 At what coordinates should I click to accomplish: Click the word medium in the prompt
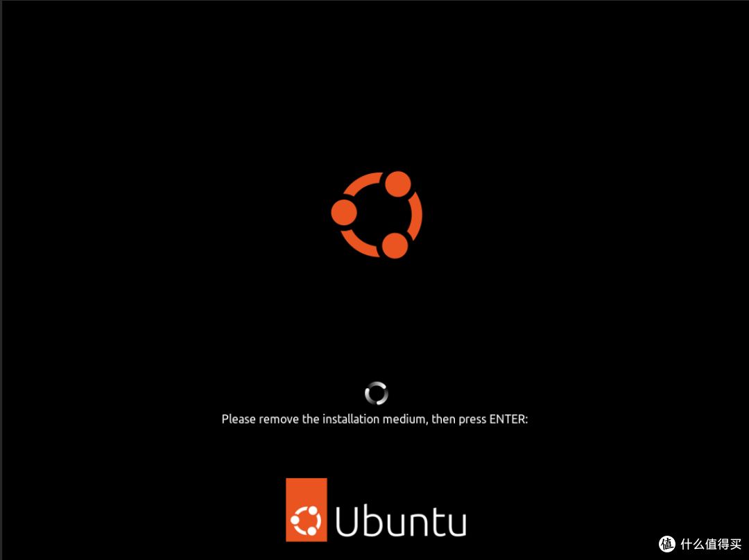[x=404, y=419]
